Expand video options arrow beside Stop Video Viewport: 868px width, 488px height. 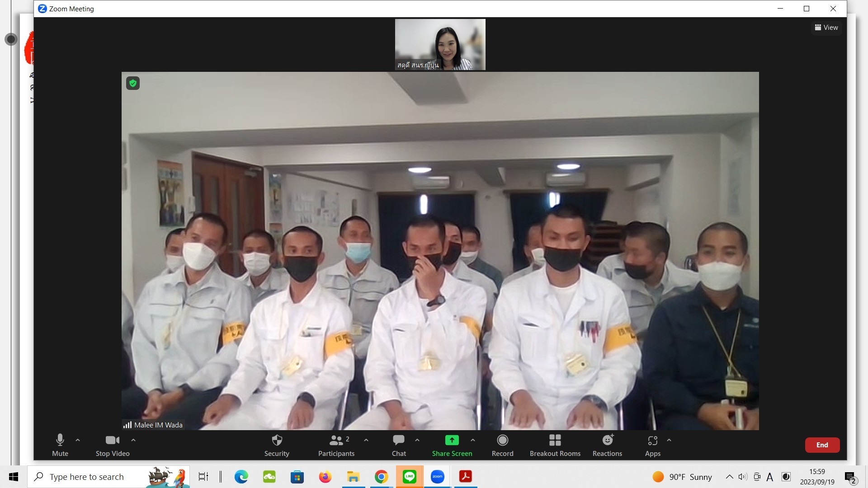[x=133, y=440]
